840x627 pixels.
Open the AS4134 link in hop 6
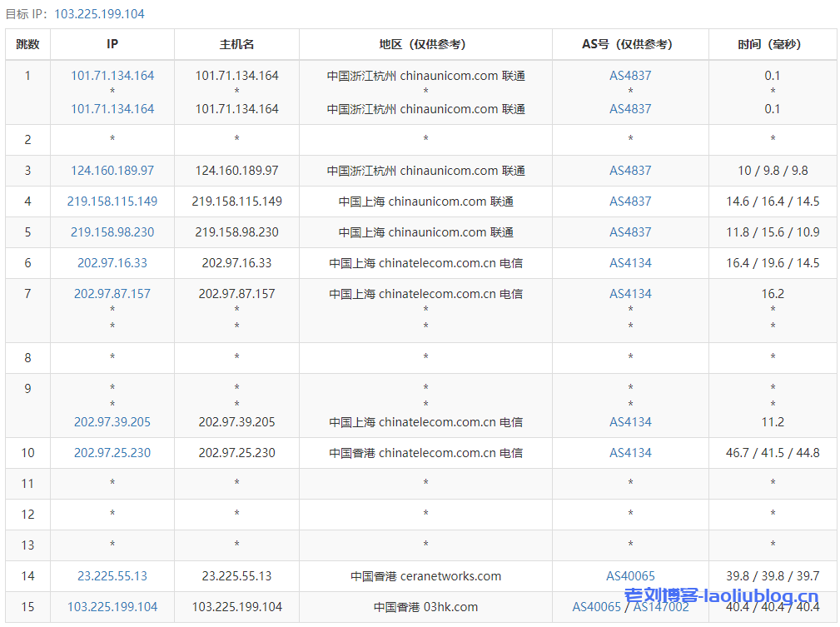click(630, 263)
